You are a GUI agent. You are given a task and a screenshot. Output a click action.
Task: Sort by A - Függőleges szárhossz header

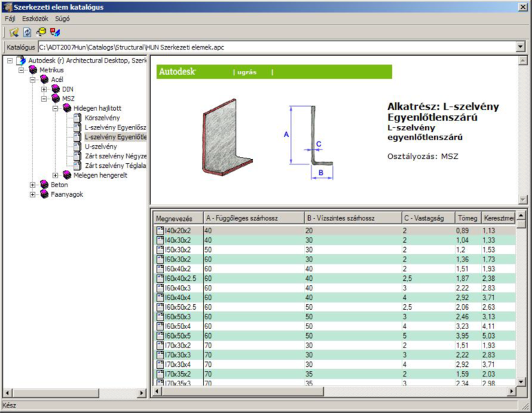point(254,218)
